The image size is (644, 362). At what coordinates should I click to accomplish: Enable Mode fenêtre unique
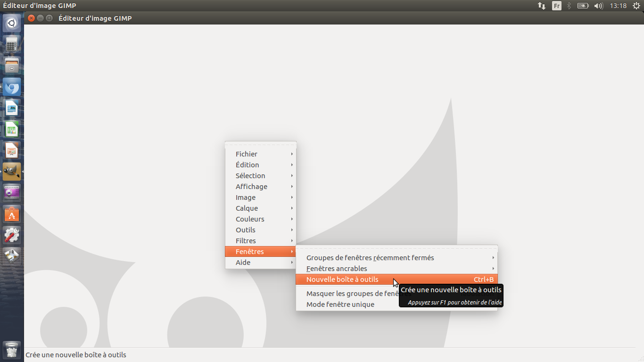point(397,304)
